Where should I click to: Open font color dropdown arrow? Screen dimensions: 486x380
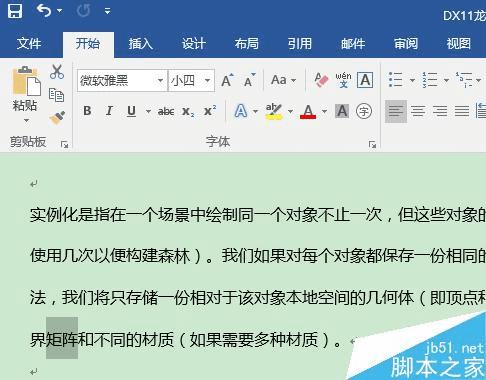tap(324, 111)
